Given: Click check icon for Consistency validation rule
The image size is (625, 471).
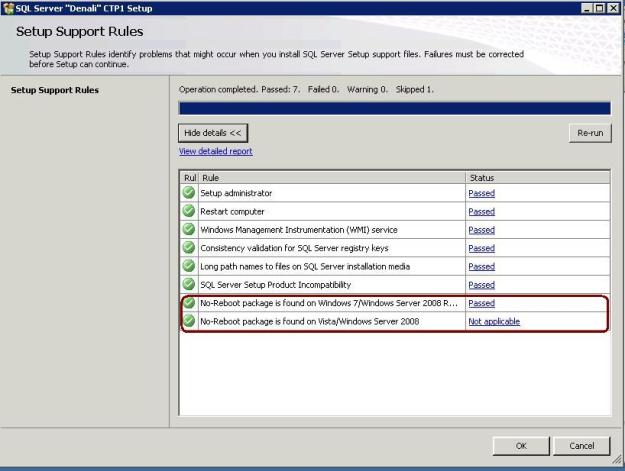Looking at the screenshot, I should [x=189, y=248].
